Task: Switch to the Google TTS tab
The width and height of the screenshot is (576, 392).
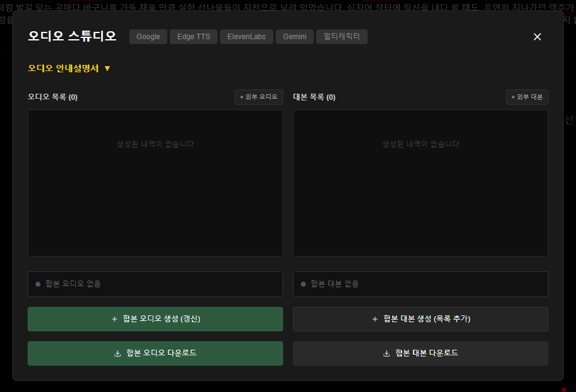Action: [x=148, y=37]
